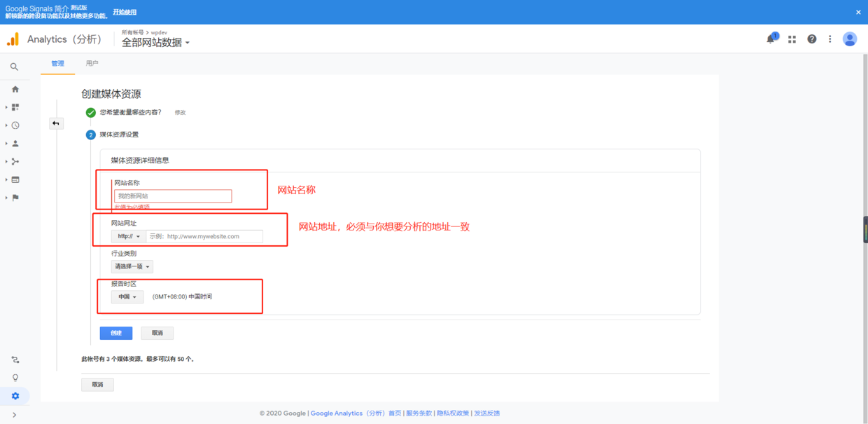This screenshot has width=868, height=424.
Task: Click the 我的新网站 website name field
Action: [173, 196]
